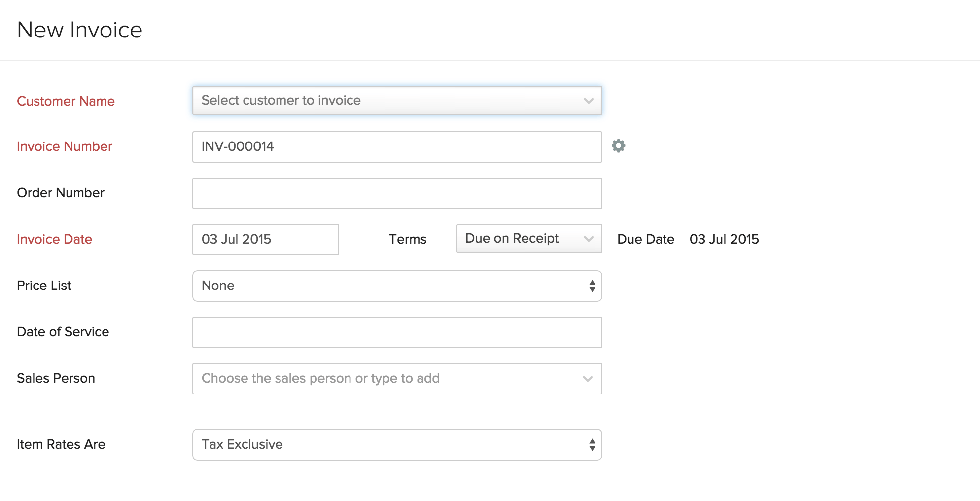Click up-down arrows on Price List select
The image size is (980, 501).
592,286
